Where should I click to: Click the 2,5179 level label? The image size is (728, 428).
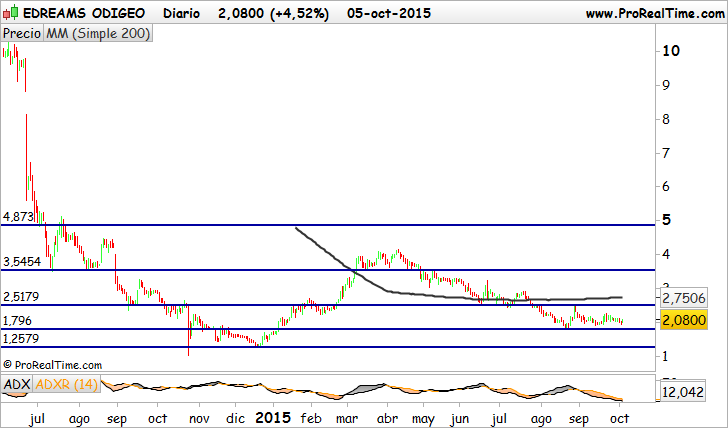21,297
